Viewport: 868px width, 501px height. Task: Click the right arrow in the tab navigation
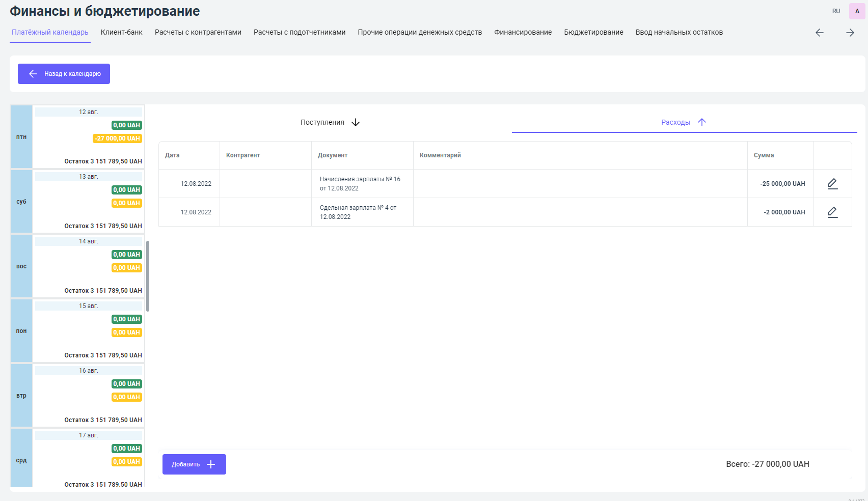click(850, 33)
